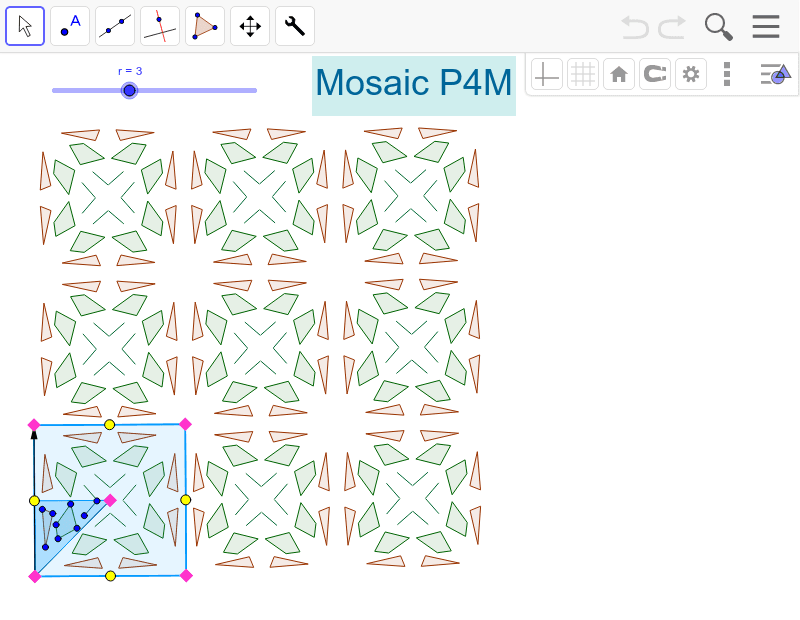The image size is (800, 620).
Task: Open graphics settings gear
Action: click(691, 75)
